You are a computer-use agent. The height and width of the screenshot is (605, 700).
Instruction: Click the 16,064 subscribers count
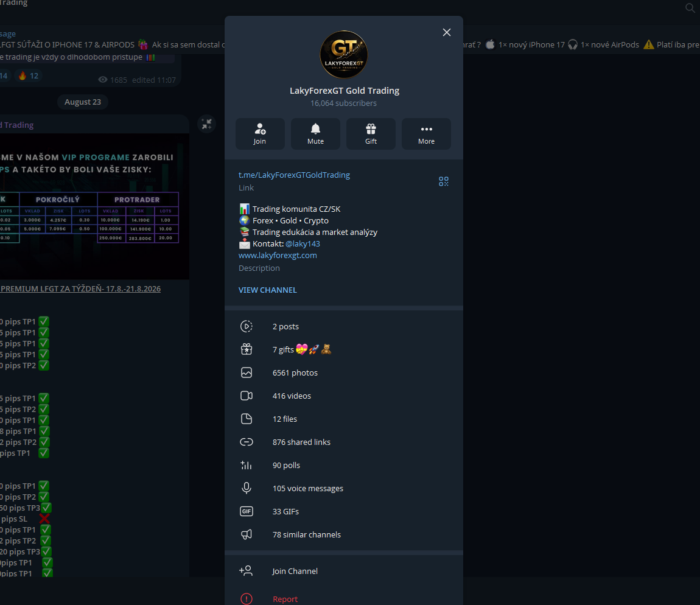(344, 103)
